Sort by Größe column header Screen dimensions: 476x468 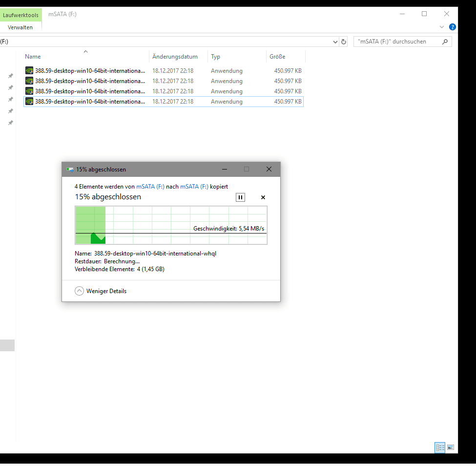click(x=286, y=57)
